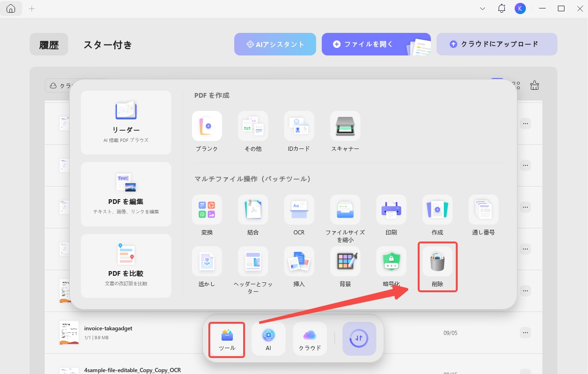The height and width of the screenshot is (374, 588).
Task: Open the AI button in bottom bar
Action: click(x=268, y=339)
